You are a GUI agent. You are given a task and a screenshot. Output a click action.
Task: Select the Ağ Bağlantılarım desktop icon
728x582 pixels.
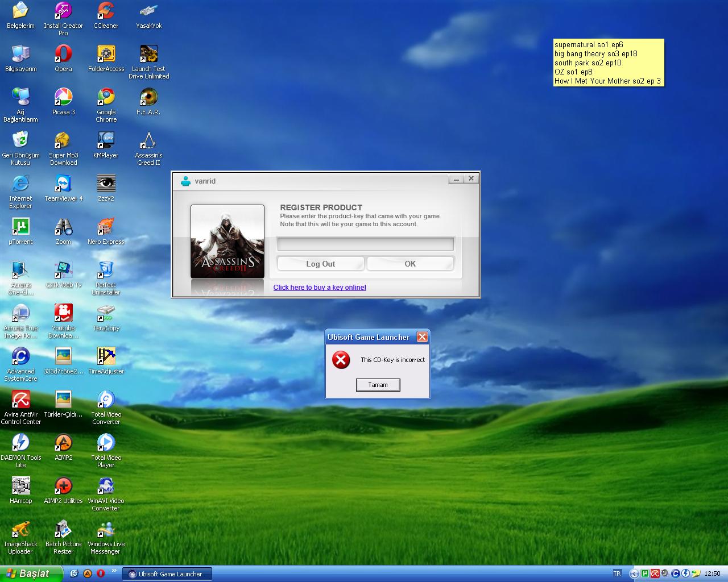click(20, 105)
